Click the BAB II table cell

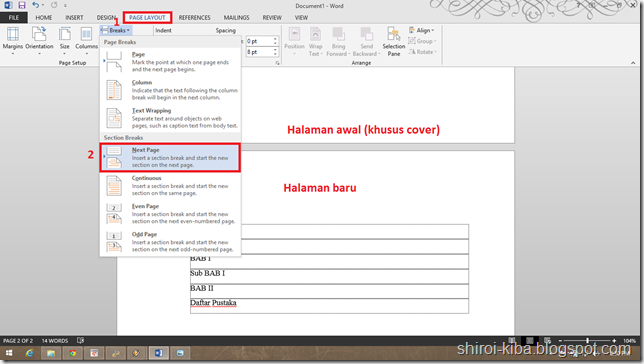329,291
